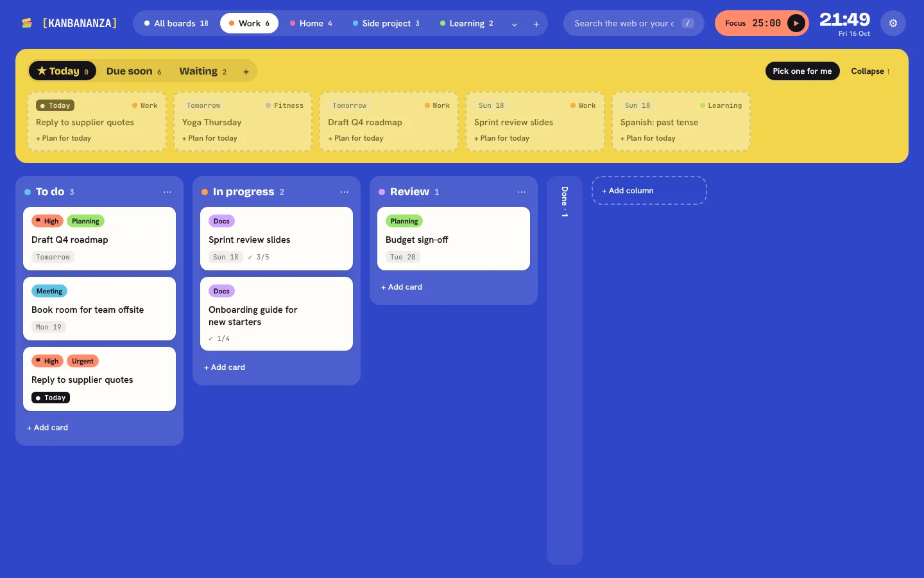This screenshot has height=578, width=924.
Task: Add a new board with the plus icon
Action: click(x=536, y=24)
